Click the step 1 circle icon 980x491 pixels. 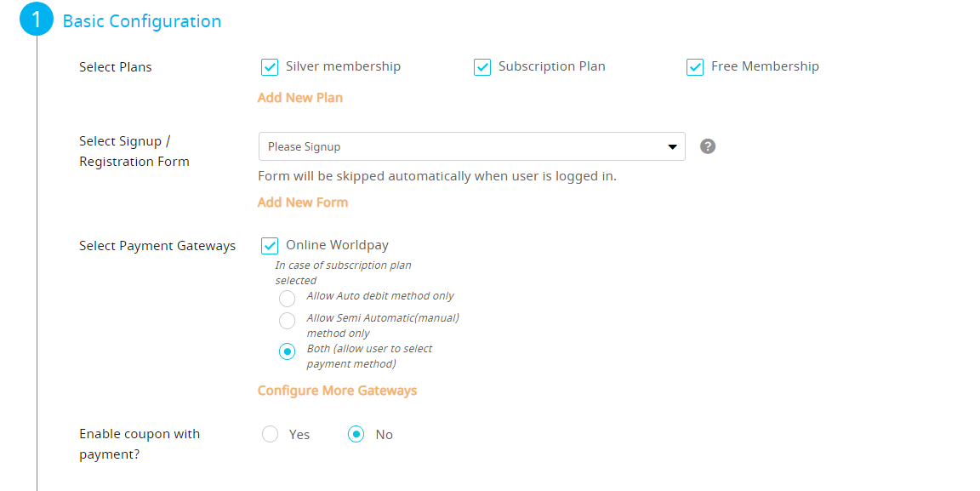click(37, 19)
